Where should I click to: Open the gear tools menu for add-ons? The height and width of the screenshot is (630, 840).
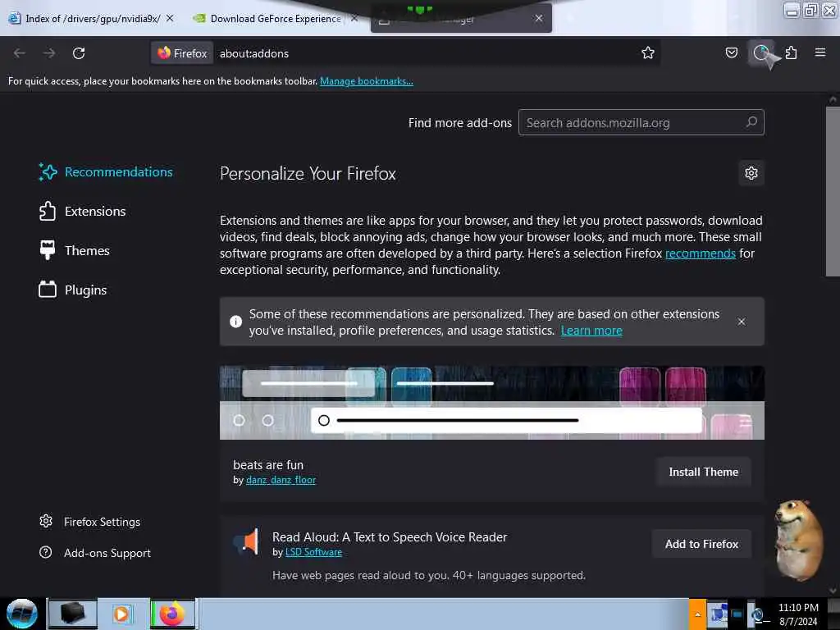coord(751,173)
